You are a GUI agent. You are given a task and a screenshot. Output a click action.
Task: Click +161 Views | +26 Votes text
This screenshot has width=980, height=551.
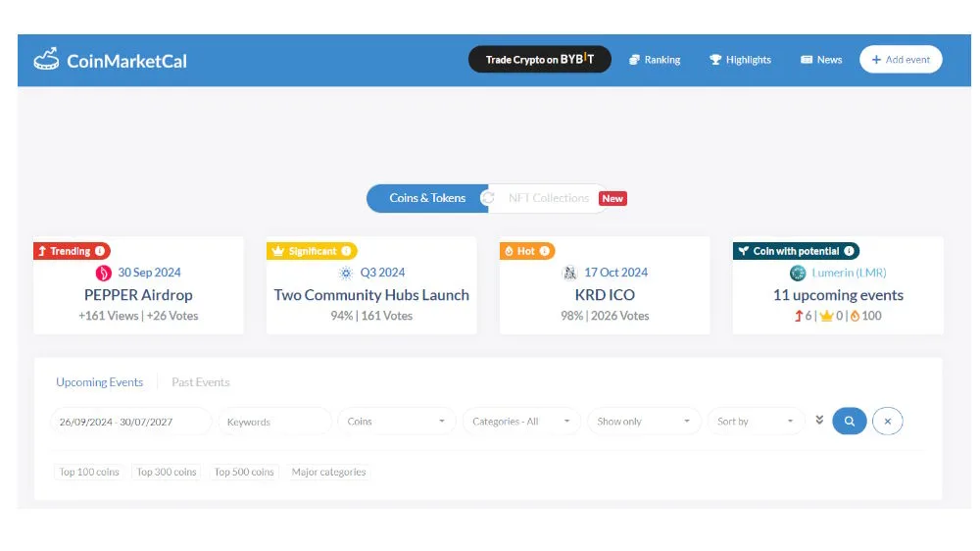[x=138, y=316]
